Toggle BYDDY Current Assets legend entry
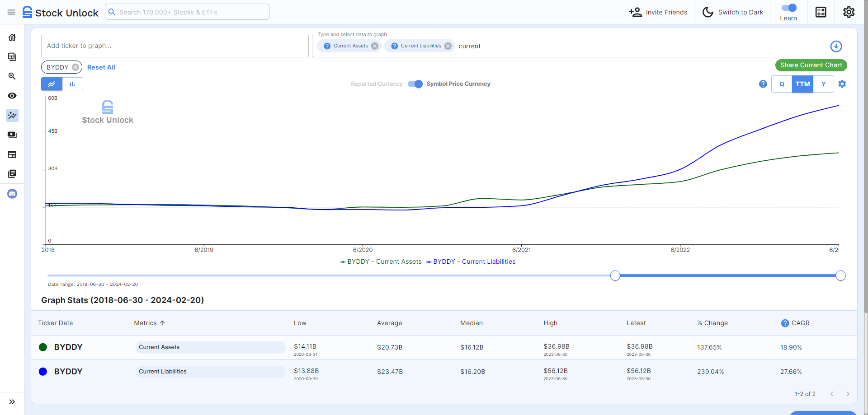 coord(381,261)
